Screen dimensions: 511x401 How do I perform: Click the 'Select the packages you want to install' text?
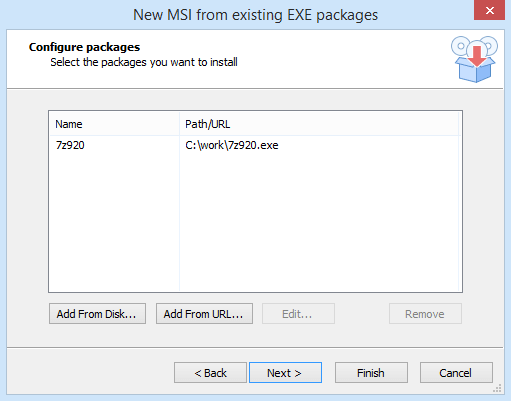click(x=144, y=62)
